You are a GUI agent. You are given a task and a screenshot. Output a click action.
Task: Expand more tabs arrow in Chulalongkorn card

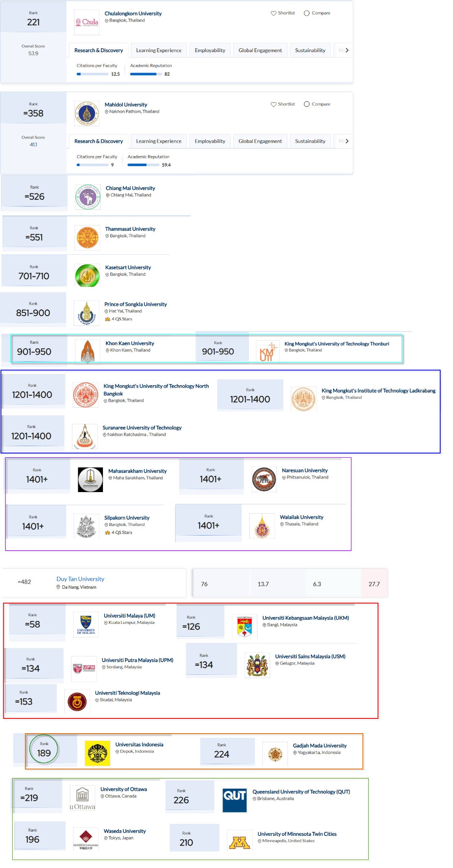pos(347,50)
